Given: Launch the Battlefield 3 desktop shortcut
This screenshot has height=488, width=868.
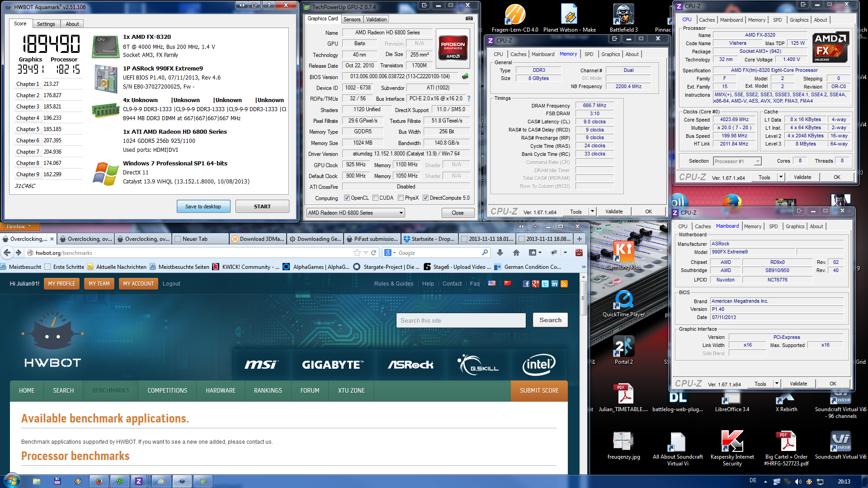Looking at the screenshot, I should (x=623, y=18).
